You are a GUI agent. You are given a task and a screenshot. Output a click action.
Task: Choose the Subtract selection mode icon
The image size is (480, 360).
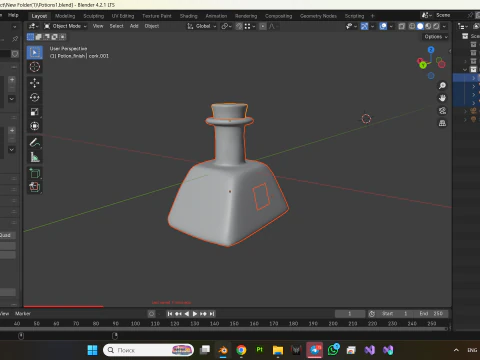(x=46, y=37)
